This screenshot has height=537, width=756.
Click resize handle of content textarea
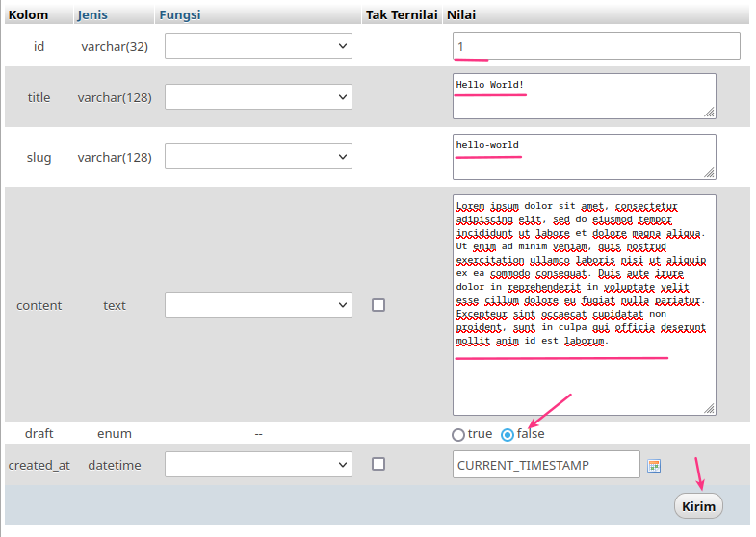tap(709, 408)
